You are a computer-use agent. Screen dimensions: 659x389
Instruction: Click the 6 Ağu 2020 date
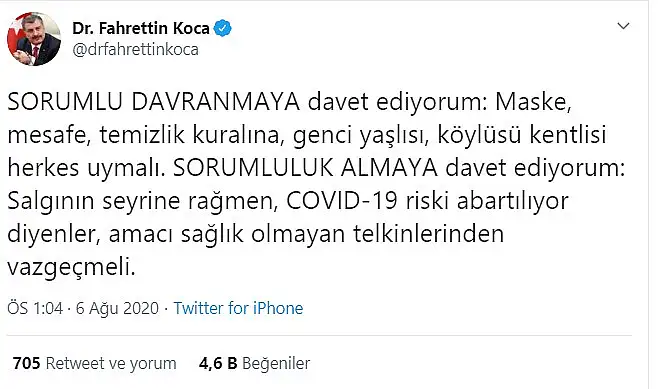(x=117, y=308)
